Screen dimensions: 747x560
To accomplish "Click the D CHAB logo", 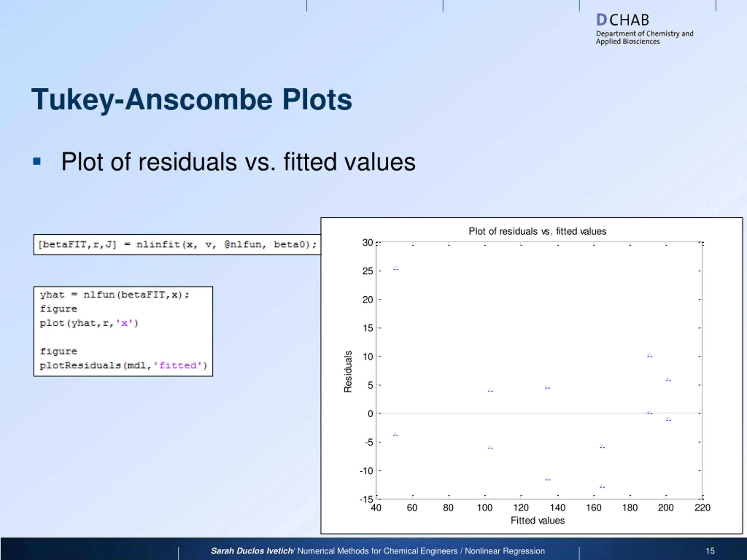I will coord(622,20).
